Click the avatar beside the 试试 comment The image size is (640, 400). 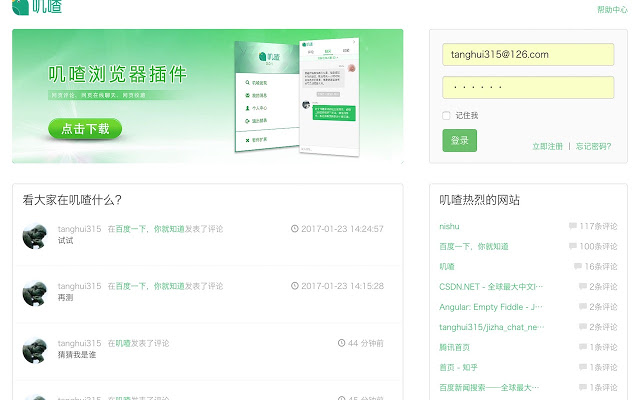(x=35, y=236)
